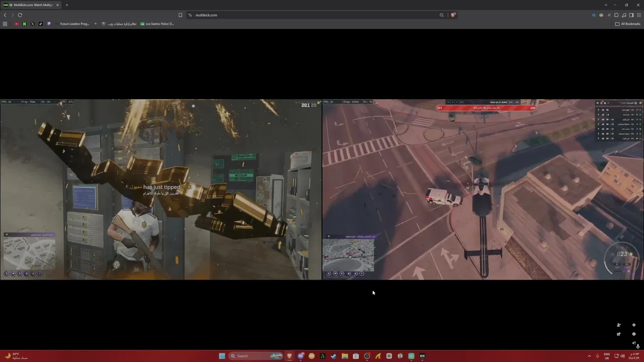Screen dimensions: 644x362
Task: Open the apps grid in bookmarks bar
Action: 5,24
